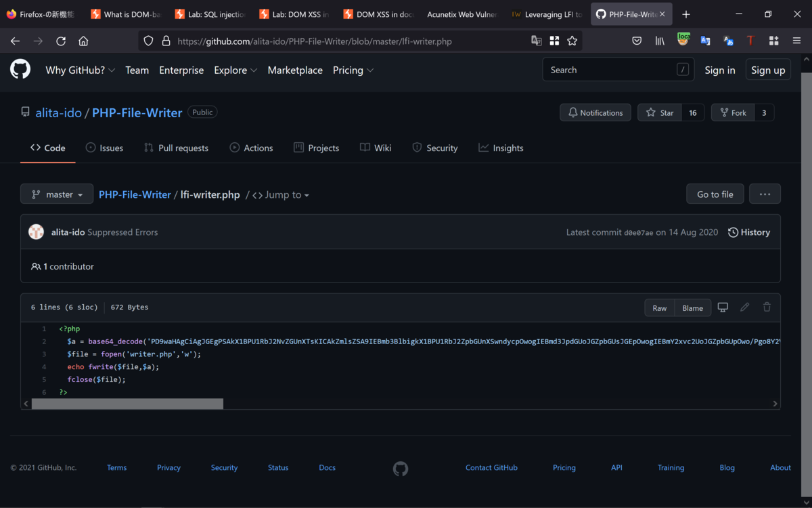This screenshot has width=812, height=508.
Task: Open the Jump to dropdown
Action: 281,195
